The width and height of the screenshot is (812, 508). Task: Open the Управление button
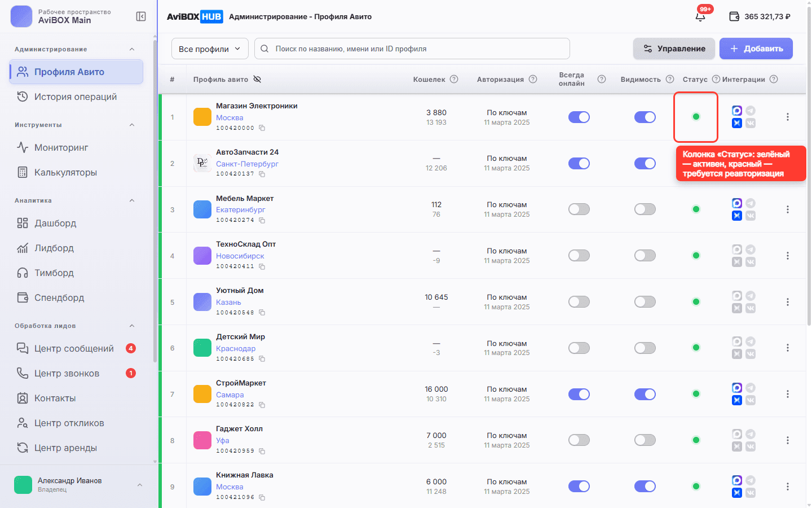(674, 49)
